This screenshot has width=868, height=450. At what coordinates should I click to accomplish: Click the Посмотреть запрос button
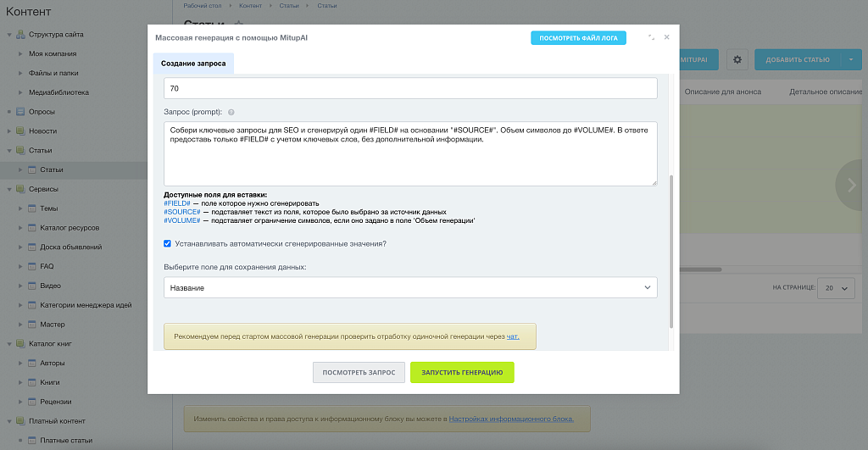click(359, 373)
